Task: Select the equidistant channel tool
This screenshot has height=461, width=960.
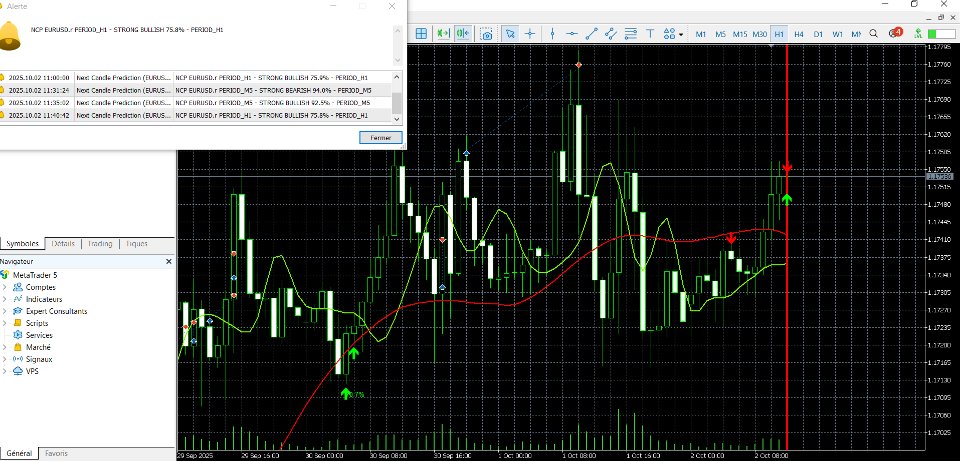Action: tap(611, 34)
